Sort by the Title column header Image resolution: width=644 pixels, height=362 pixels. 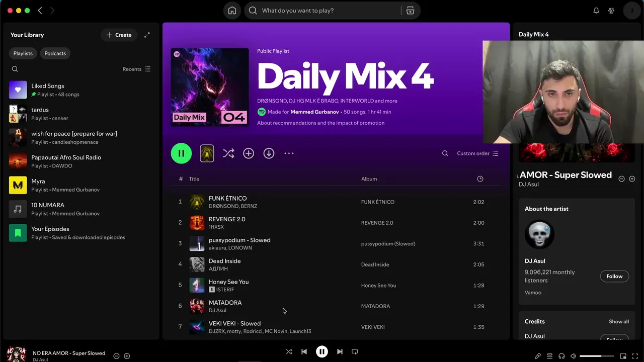tap(194, 179)
